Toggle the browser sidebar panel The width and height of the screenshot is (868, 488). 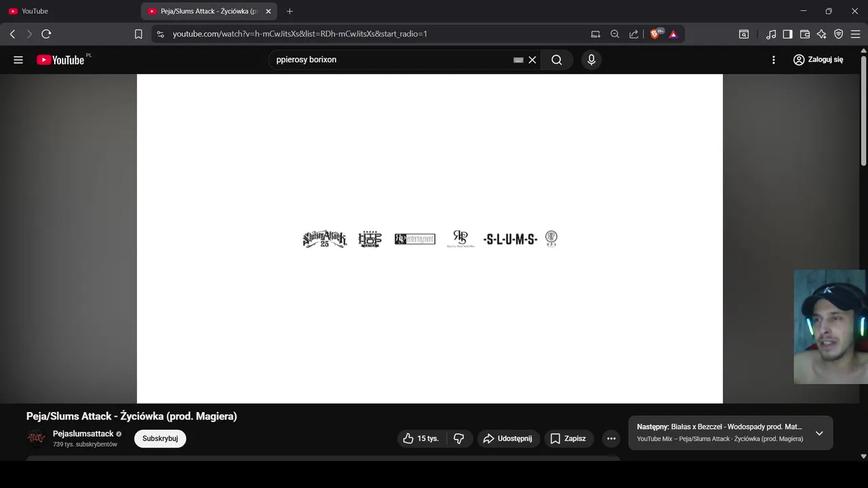click(788, 34)
